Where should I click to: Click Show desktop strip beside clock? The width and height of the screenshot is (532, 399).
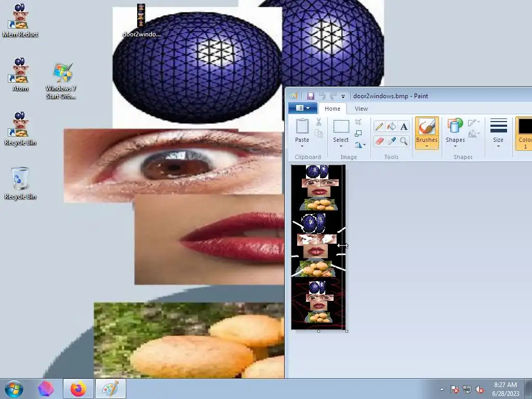[529, 389]
